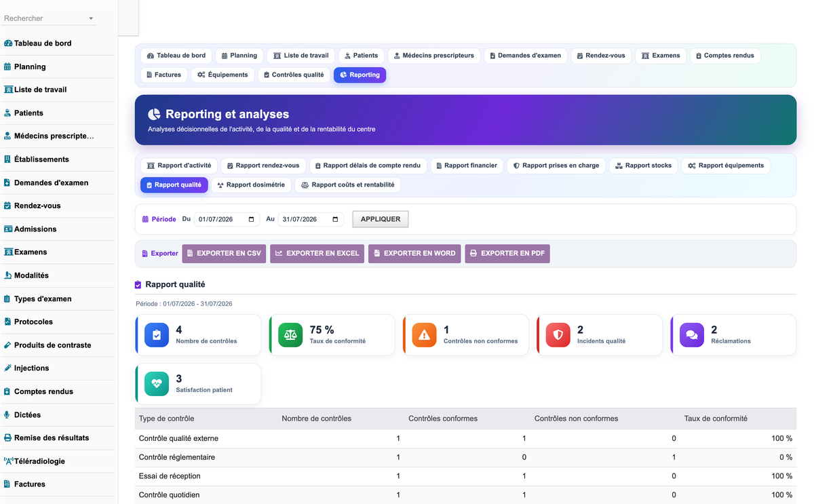Click the Contrôle quotidien row label
Viewport: 814px width, 504px height.
click(169, 495)
